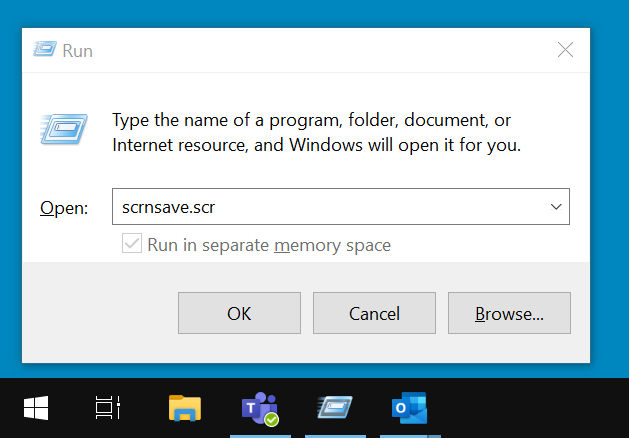Expand the Open combo box dropdown arrow

coord(556,207)
